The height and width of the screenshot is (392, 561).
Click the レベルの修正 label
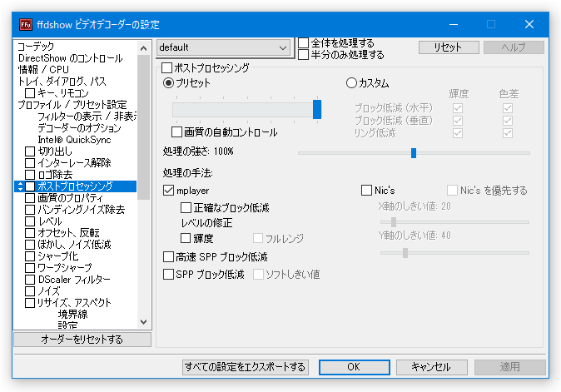tap(206, 223)
